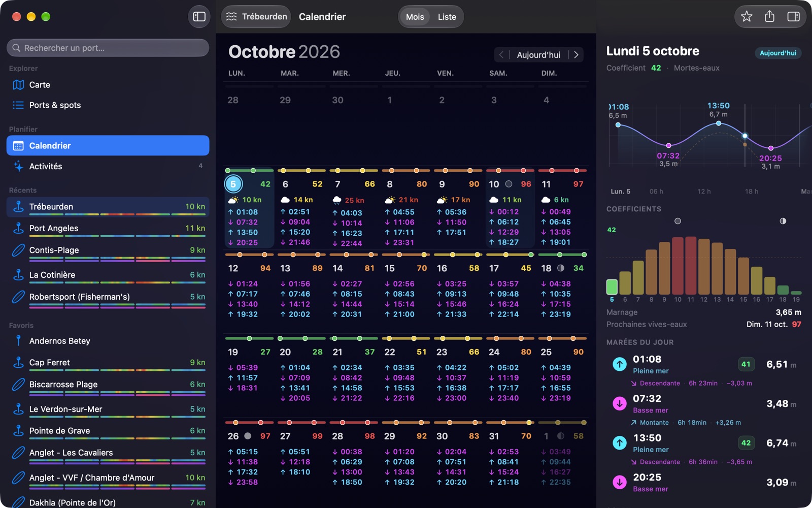Click the Ports & spots list icon
The height and width of the screenshot is (508, 812).
(18, 105)
